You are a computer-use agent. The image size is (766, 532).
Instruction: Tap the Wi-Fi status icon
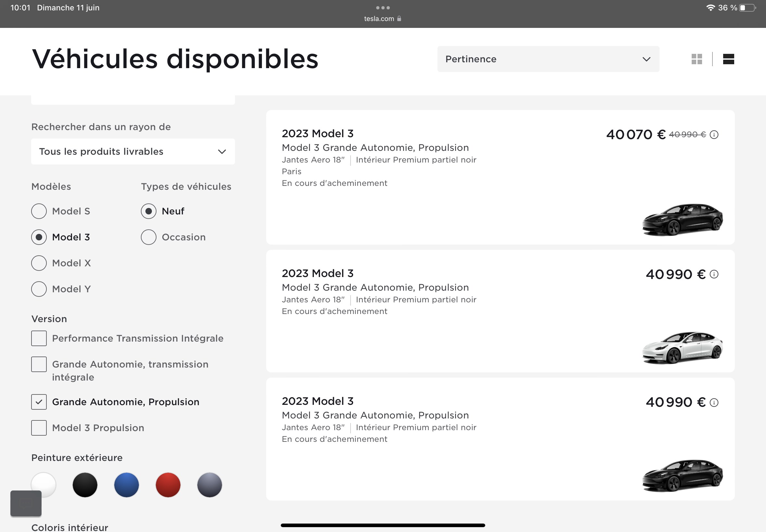pyautogui.click(x=710, y=8)
